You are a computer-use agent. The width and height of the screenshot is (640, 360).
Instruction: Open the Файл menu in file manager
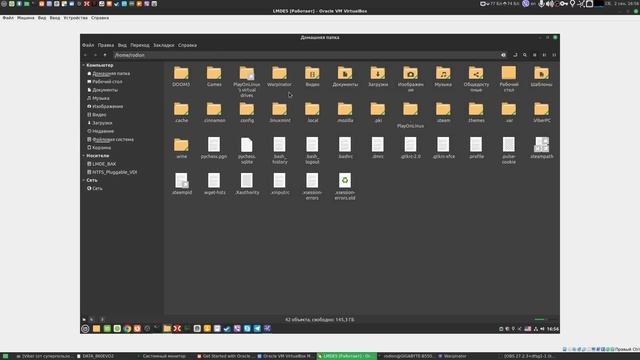pos(88,45)
